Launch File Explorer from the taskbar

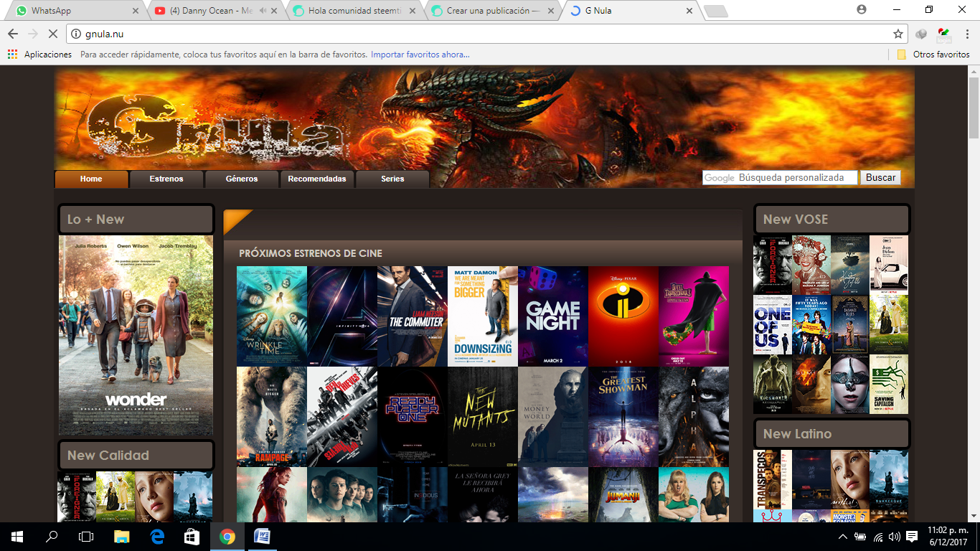[122, 537]
